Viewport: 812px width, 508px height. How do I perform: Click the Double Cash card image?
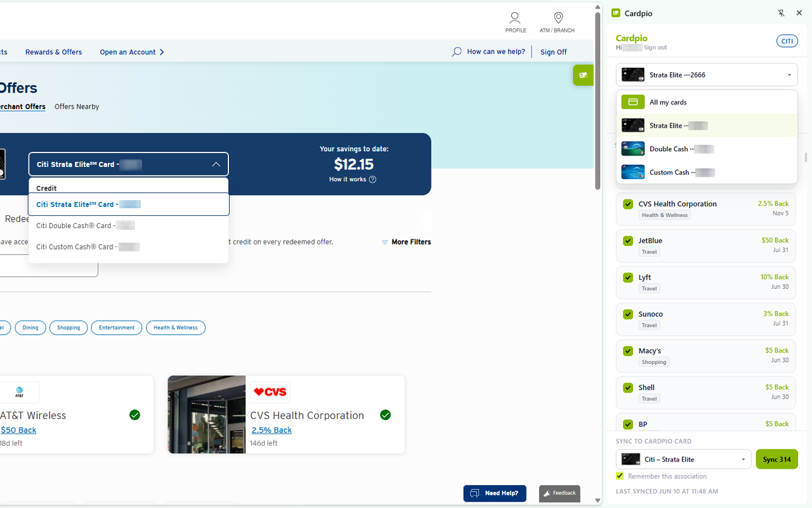coord(633,149)
